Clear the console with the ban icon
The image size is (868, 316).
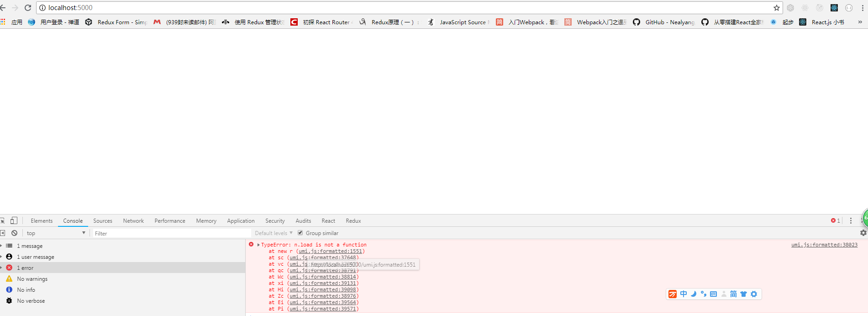pos(15,233)
